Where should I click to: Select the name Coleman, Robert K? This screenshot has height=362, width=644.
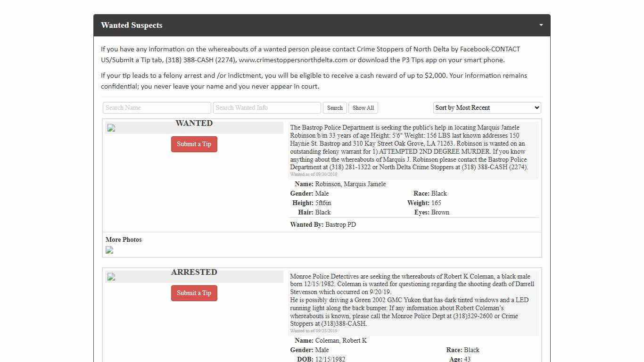point(341,341)
